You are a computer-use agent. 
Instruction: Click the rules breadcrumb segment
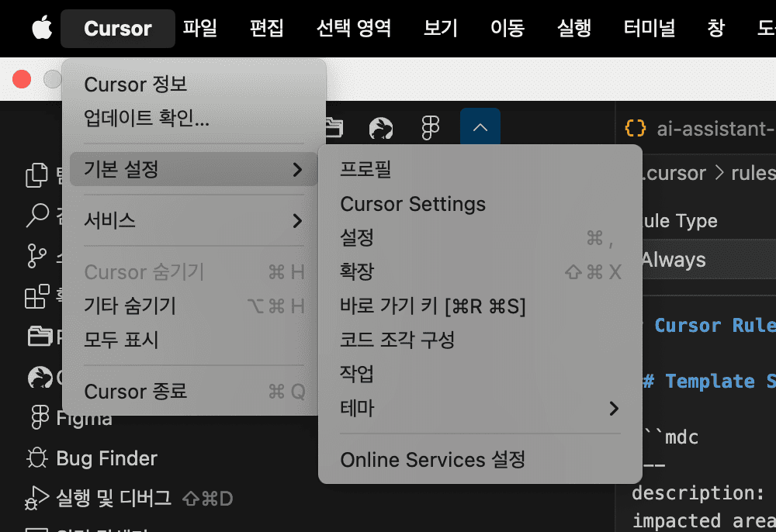(x=753, y=173)
